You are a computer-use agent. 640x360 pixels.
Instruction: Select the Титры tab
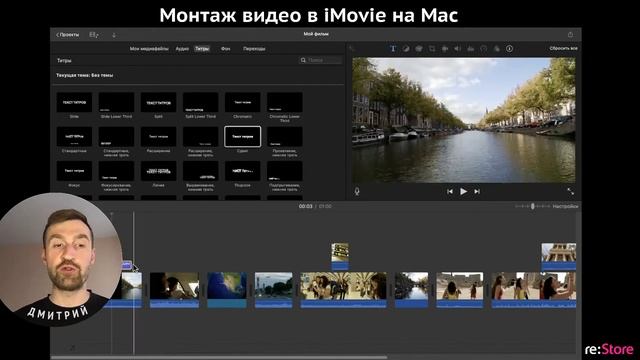click(x=202, y=49)
